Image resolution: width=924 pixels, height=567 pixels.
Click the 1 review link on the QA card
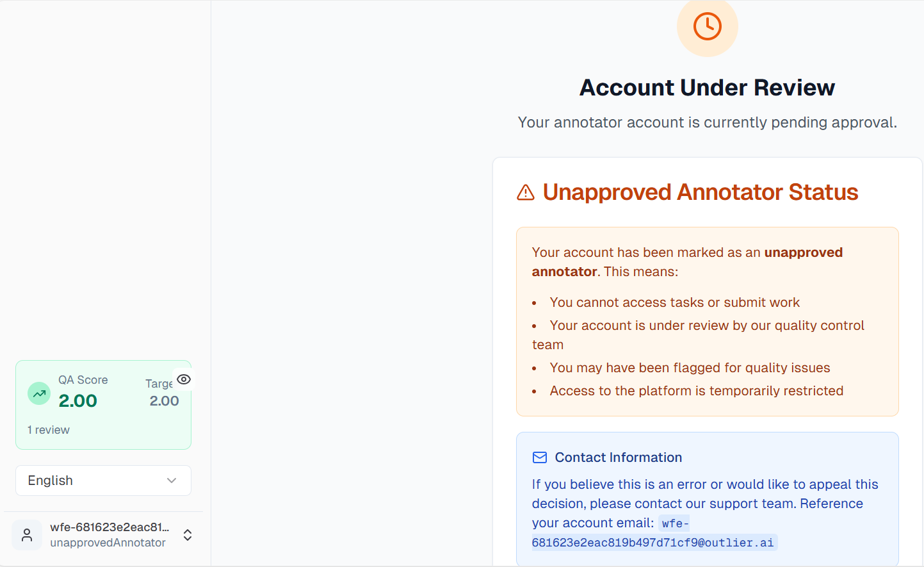49,429
